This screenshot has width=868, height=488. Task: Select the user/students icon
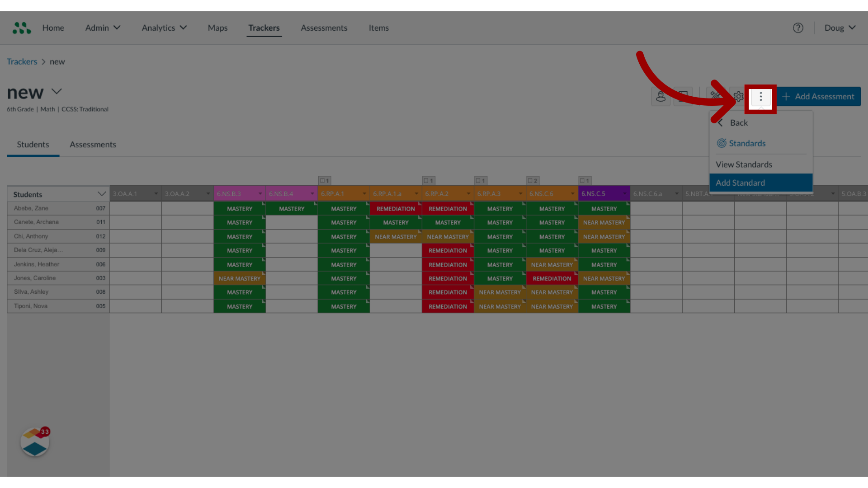point(660,96)
